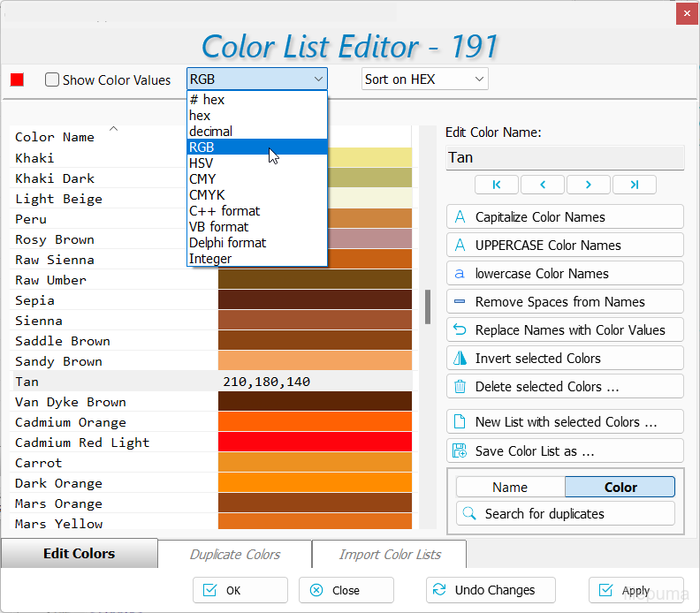Image resolution: width=700 pixels, height=613 pixels.
Task: Jump to last color navigation arrow
Action: 634,185
